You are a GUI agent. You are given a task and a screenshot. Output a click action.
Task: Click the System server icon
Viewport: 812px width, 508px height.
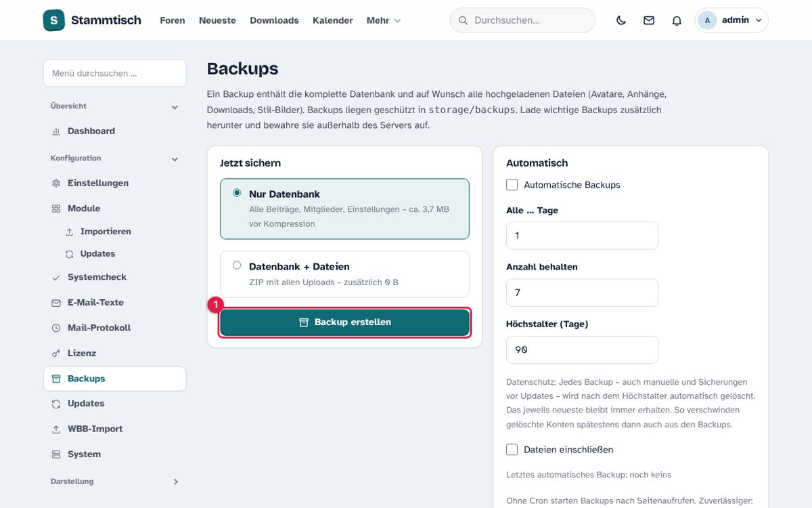tap(56, 454)
